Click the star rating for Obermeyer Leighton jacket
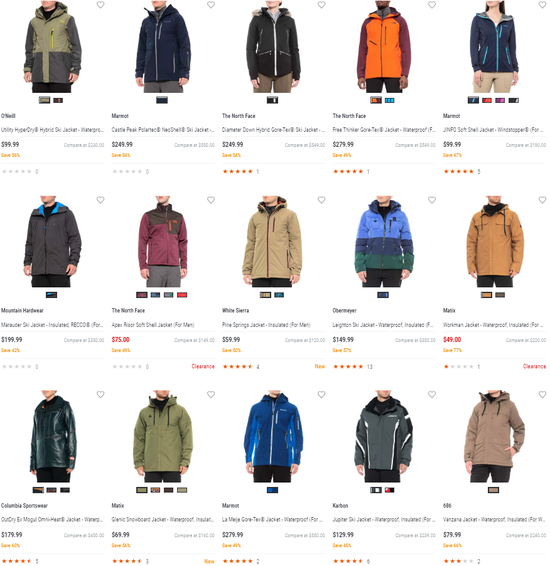This screenshot has width=550, height=566. click(348, 367)
